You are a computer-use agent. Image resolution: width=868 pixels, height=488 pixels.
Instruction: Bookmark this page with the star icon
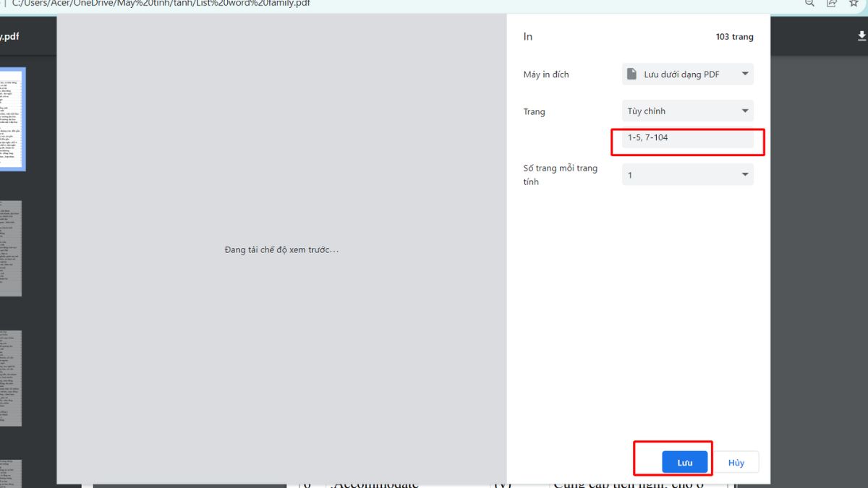(854, 3)
